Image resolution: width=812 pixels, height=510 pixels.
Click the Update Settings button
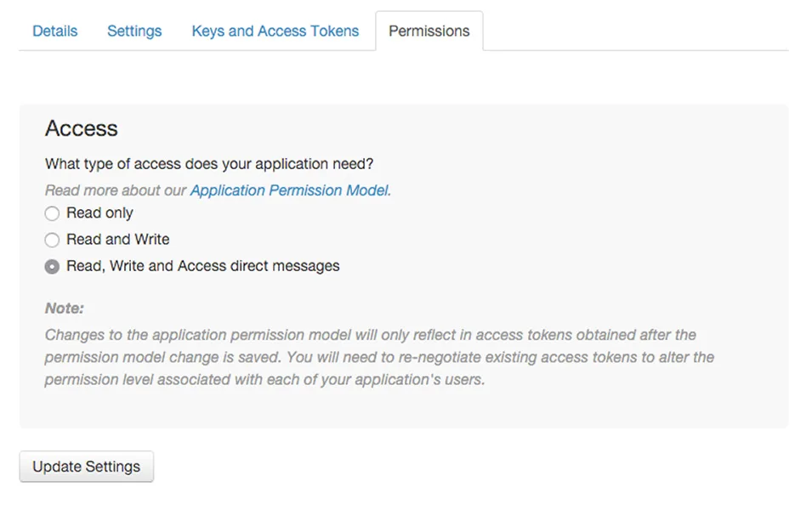(x=85, y=466)
